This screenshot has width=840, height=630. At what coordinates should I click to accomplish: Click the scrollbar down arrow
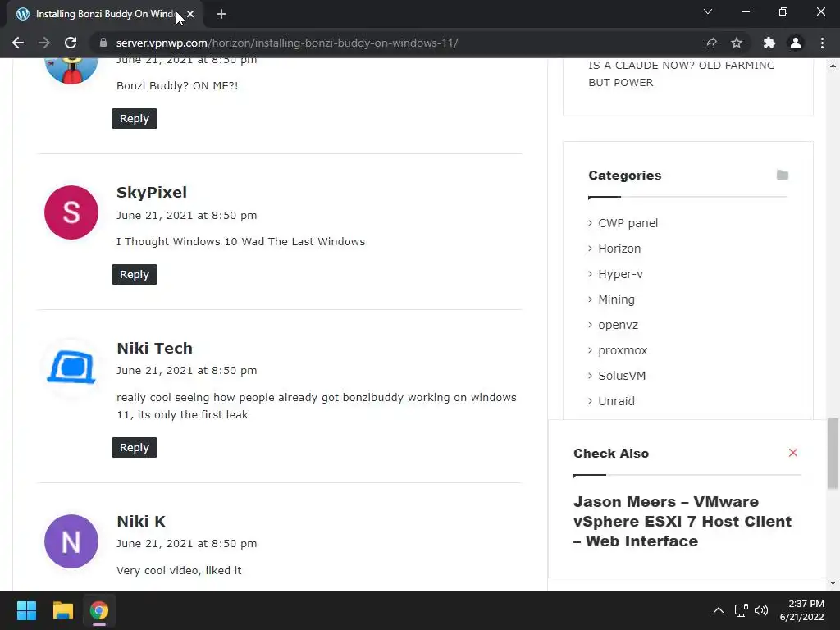pyautogui.click(x=833, y=583)
